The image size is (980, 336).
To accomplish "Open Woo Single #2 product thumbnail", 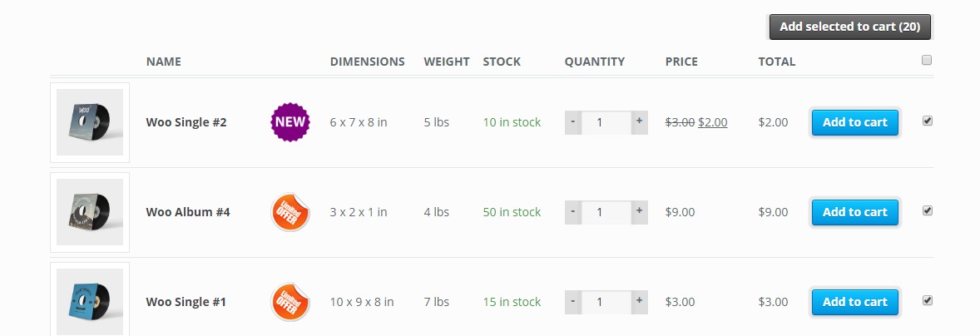I will pyautogui.click(x=90, y=122).
